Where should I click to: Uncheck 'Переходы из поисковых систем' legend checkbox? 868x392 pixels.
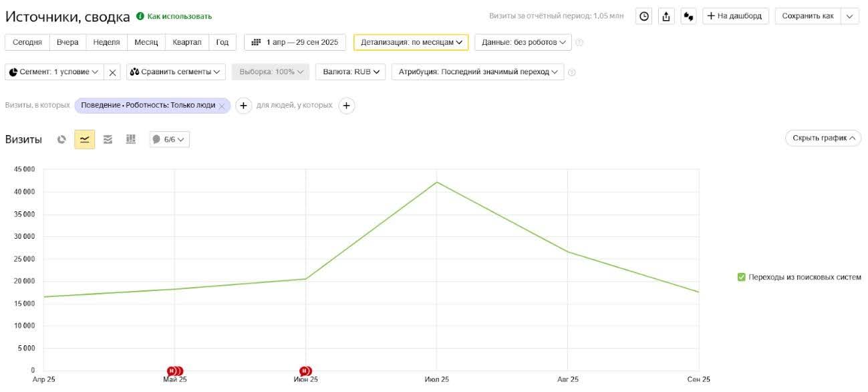741,277
